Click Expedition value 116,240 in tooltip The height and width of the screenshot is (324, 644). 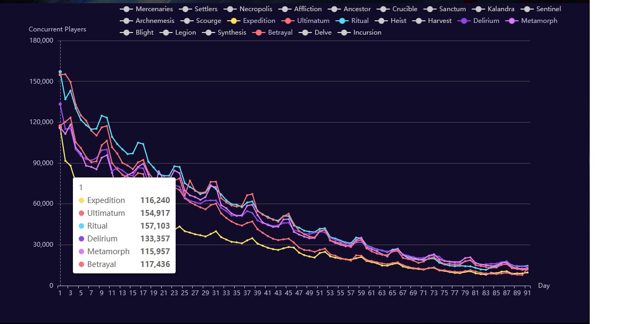(155, 200)
